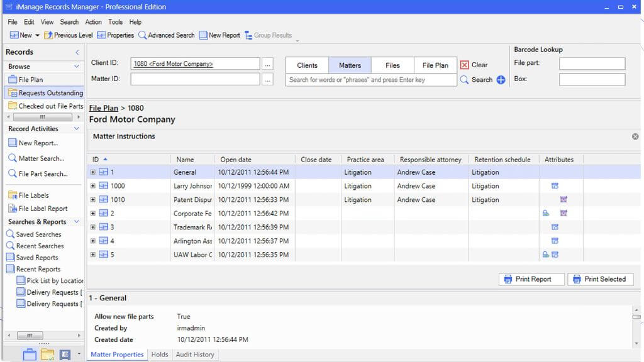The height and width of the screenshot is (362, 644).
Task: Click Print Report button
Action: [531, 279]
